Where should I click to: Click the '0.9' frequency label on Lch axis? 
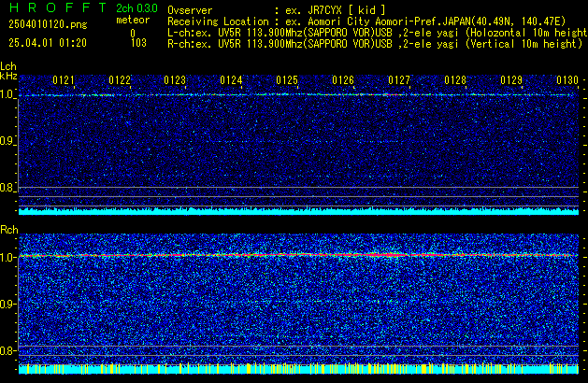[x=7, y=141]
